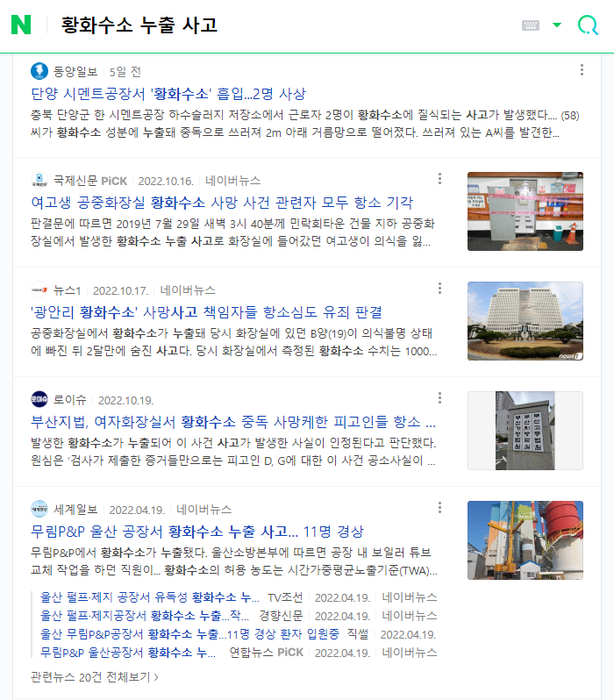This screenshot has width=614, height=700.
Task: Click the 경향신문 source label
Action: [281, 616]
